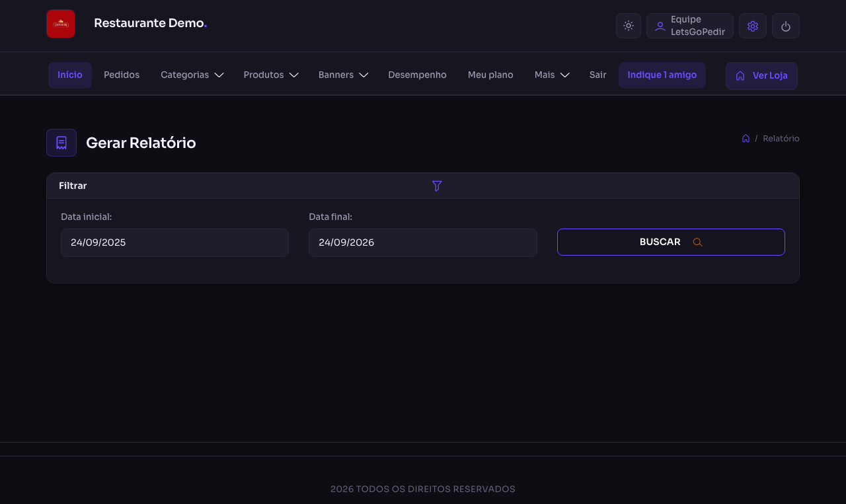Image resolution: width=846 pixels, height=504 pixels.
Task: Focus the Data final date field
Action: tap(423, 242)
